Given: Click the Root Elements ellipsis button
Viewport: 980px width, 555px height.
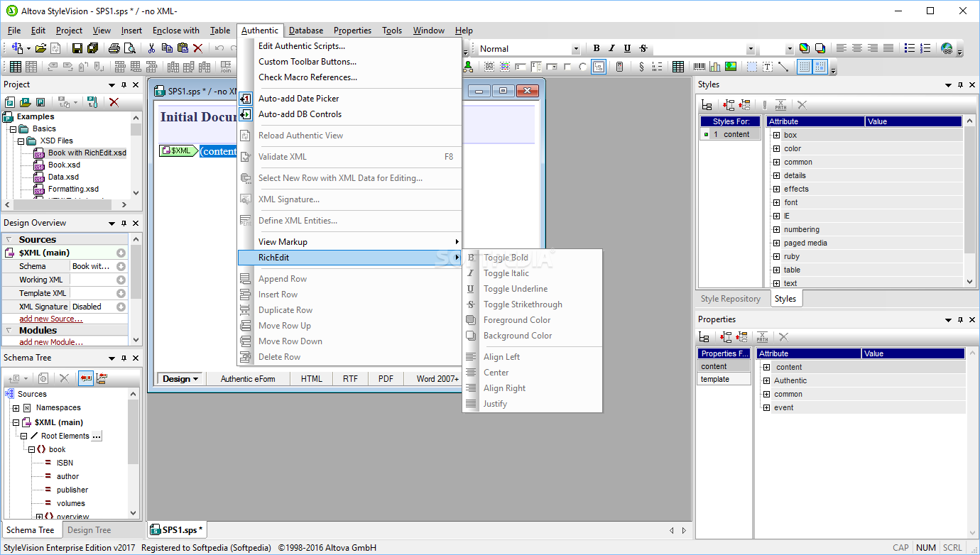Looking at the screenshot, I should pos(97,436).
